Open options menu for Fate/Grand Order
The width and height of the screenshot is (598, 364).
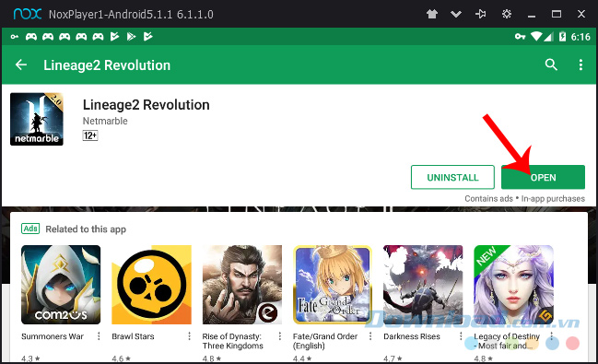point(370,335)
